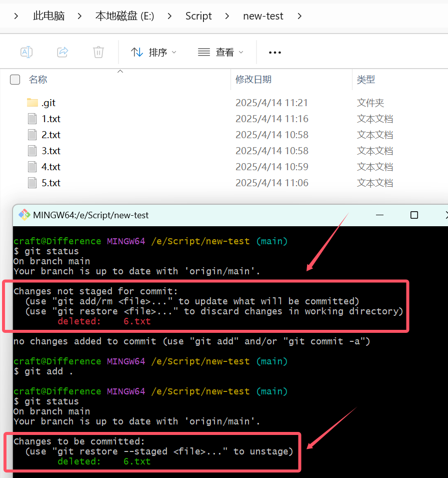Sort by the 修改日期 column header
The height and width of the screenshot is (478, 448).
pyautogui.click(x=253, y=80)
